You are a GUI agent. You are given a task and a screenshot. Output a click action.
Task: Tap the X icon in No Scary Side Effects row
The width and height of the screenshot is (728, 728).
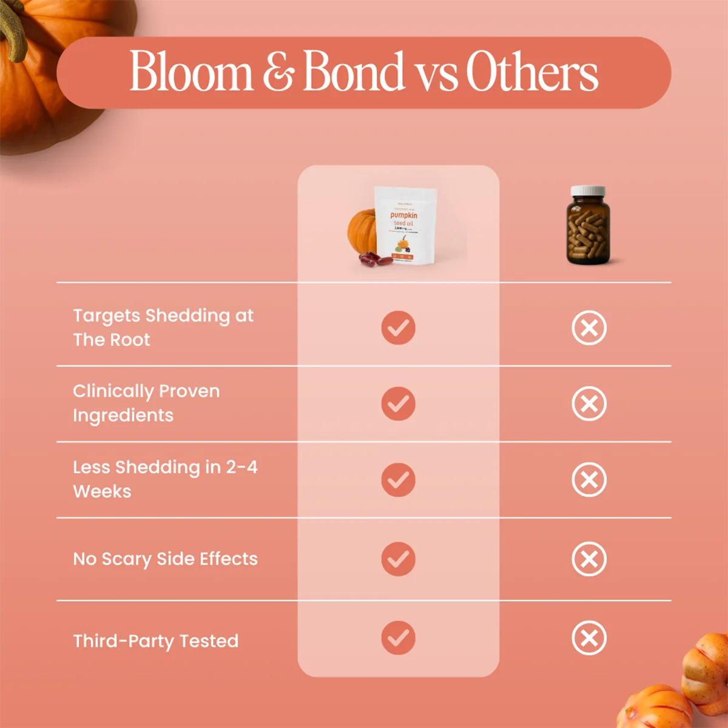588,559
